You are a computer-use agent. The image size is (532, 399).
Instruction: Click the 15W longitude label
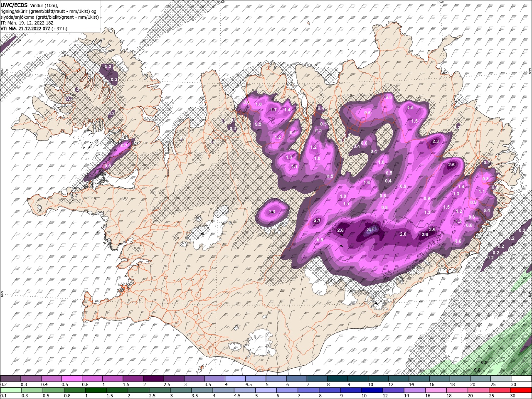pyautogui.click(x=440, y=2)
